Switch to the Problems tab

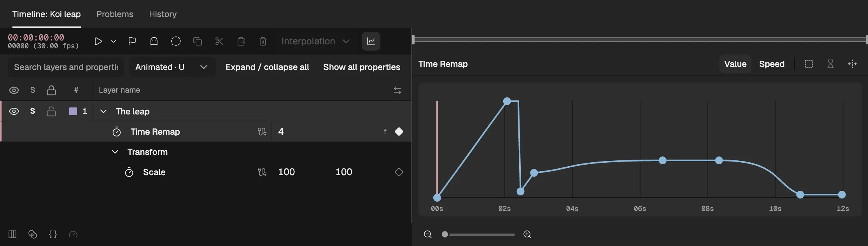[115, 14]
